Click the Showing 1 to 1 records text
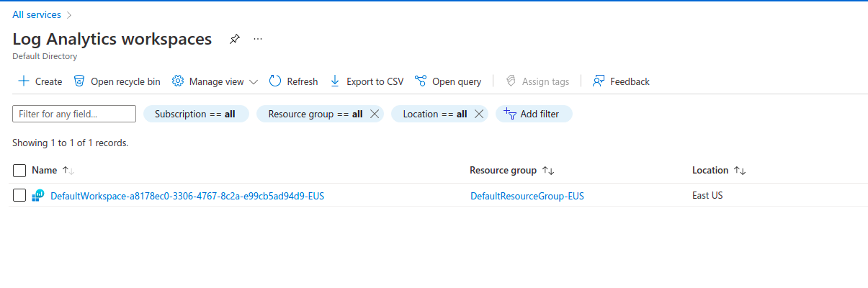The width and height of the screenshot is (868, 288). point(71,143)
